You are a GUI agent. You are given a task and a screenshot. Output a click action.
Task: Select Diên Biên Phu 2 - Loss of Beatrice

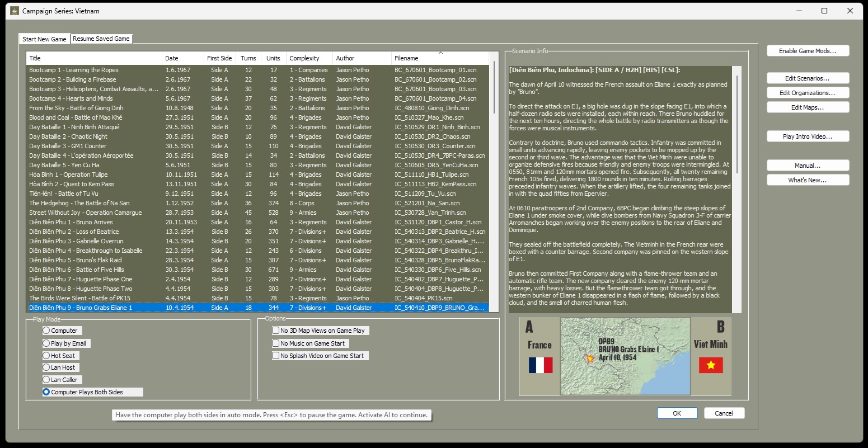(x=257, y=232)
